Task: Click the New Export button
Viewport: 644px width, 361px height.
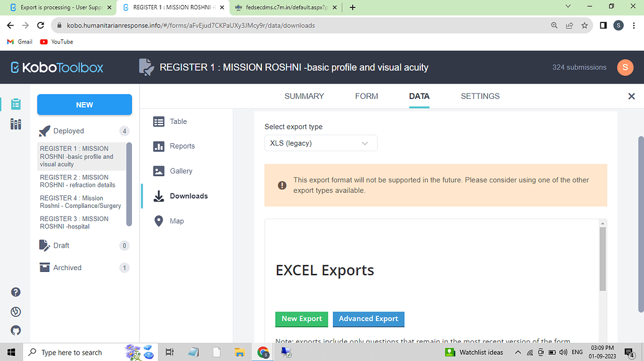Action: point(301,319)
